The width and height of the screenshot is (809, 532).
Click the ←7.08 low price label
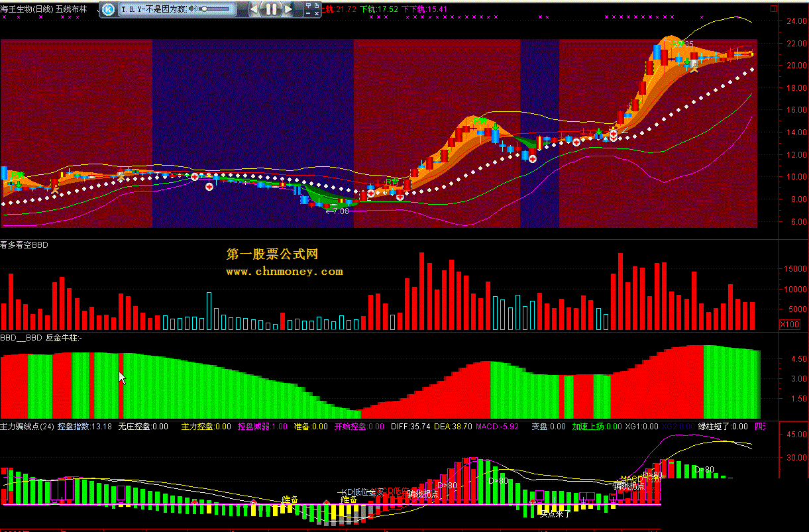337,211
